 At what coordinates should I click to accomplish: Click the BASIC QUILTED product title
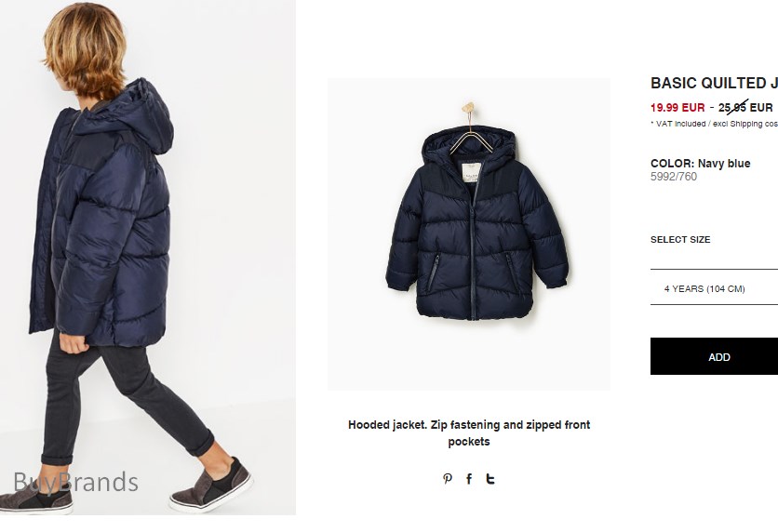coord(714,83)
